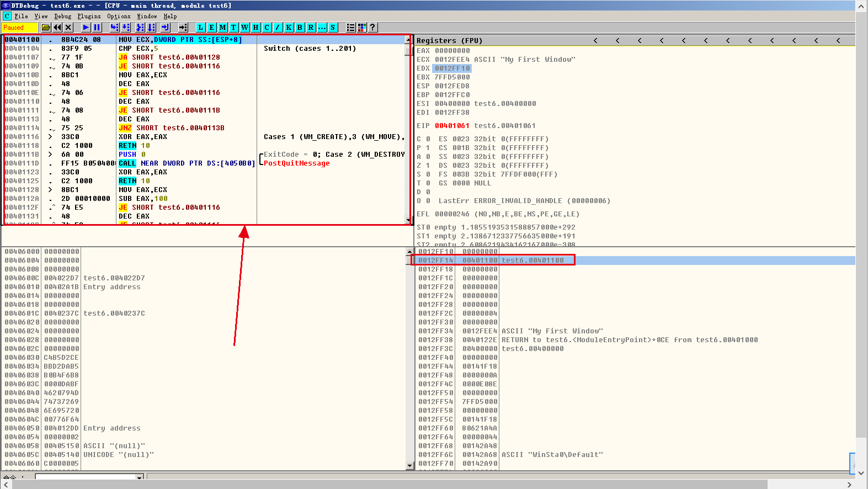Select dump row 0040600C test6.004022D7

click(204, 278)
